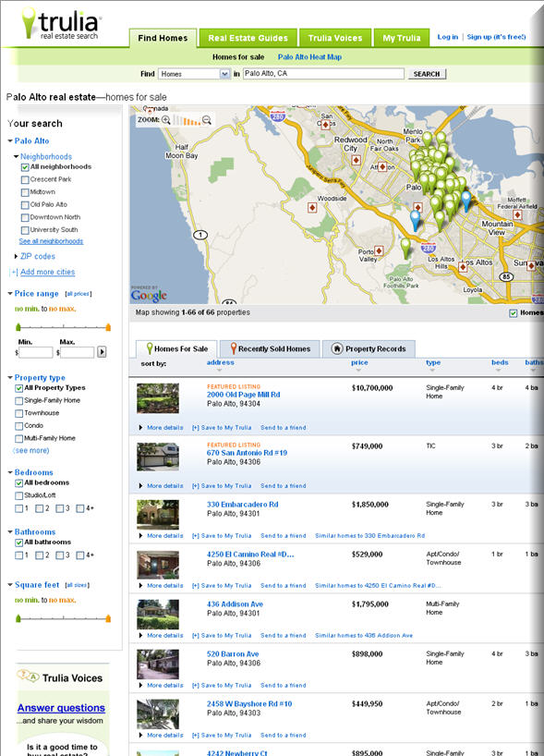The width and height of the screenshot is (544, 756).
Task: Click the Min. price input field
Action: click(x=36, y=352)
